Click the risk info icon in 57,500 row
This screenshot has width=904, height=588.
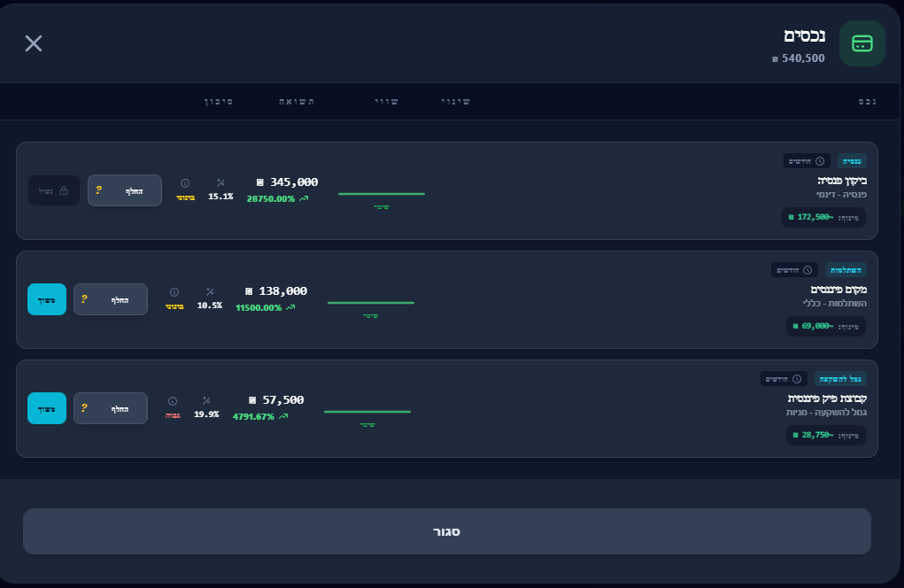click(173, 401)
